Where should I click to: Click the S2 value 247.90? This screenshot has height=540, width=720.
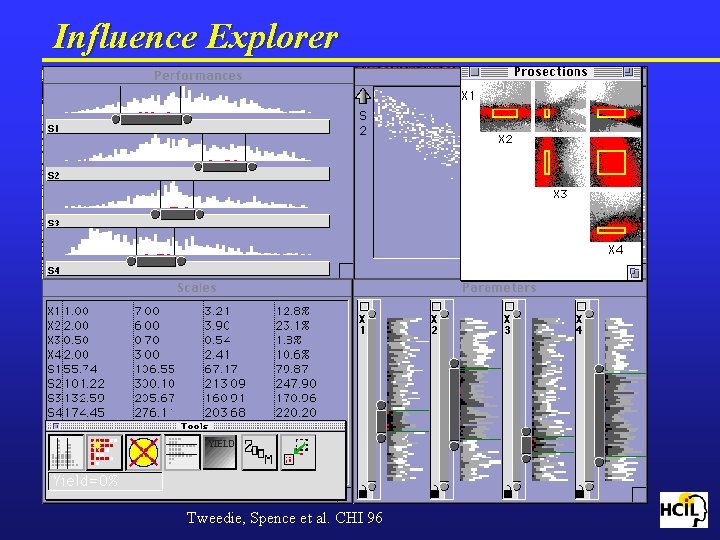click(296, 384)
